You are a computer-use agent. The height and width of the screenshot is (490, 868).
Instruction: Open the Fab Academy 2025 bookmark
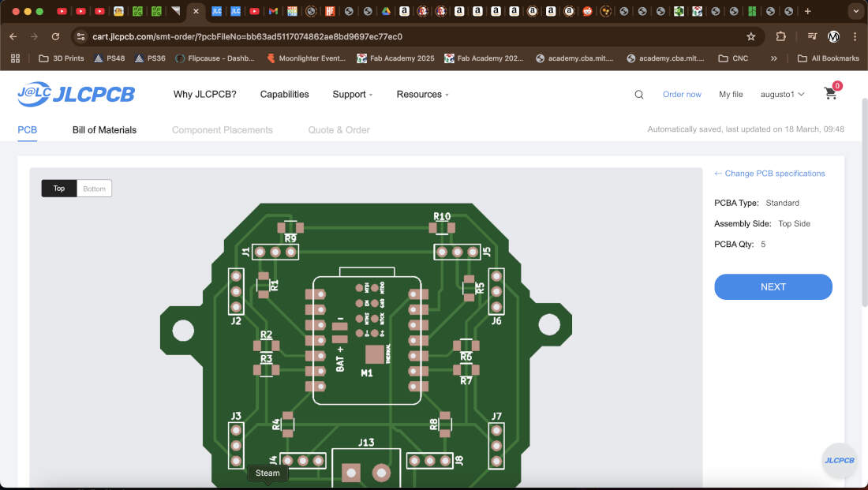point(395,58)
